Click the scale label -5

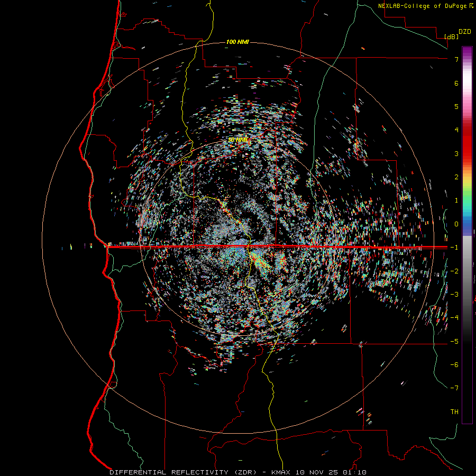pos(454,342)
